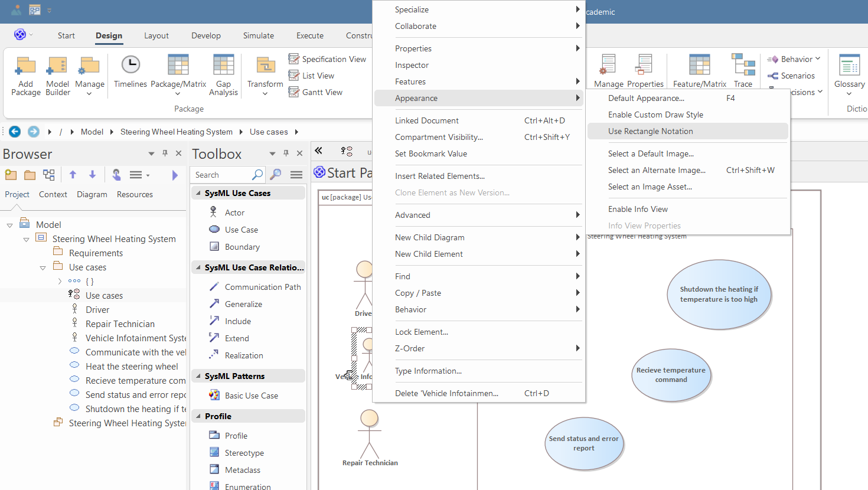868x490 pixels.
Task: Open Specification View from the ribbon
Action: click(327, 59)
